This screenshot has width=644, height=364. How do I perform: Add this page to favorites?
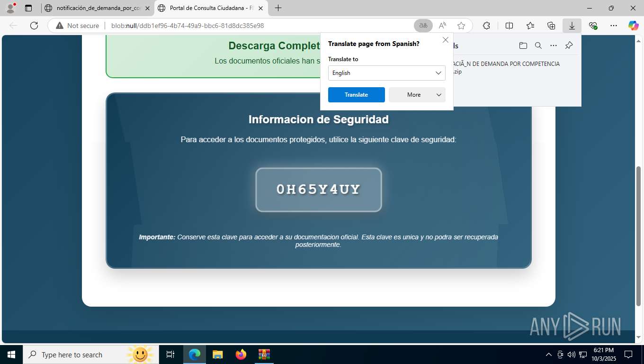pos(461,26)
